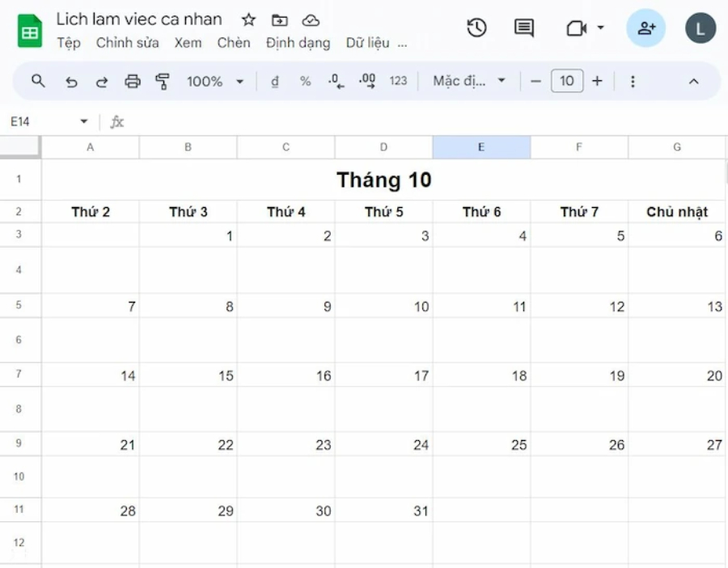Move document using folder icon
Image resolution: width=728 pixels, height=568 pixels.
pos(280,20)
